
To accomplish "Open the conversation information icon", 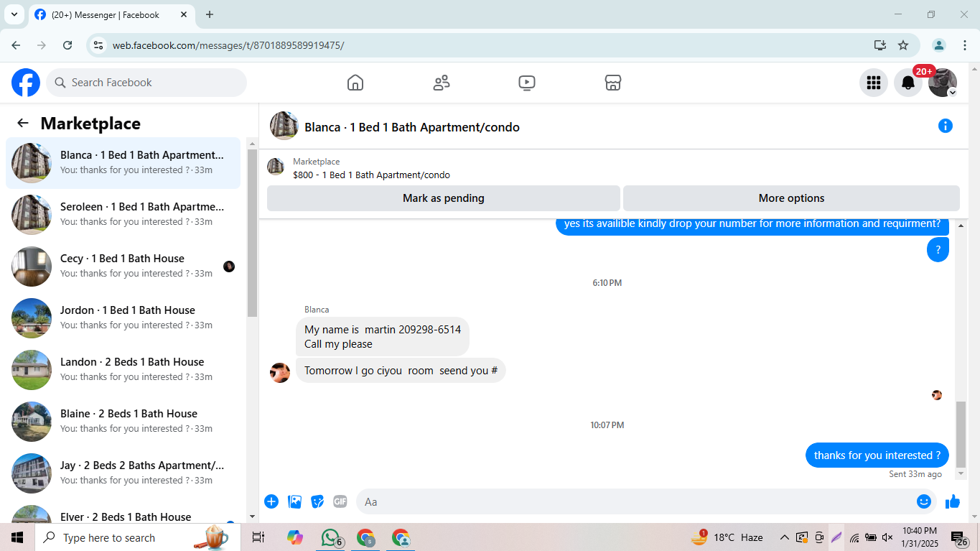I will click(x=946, y=126).
